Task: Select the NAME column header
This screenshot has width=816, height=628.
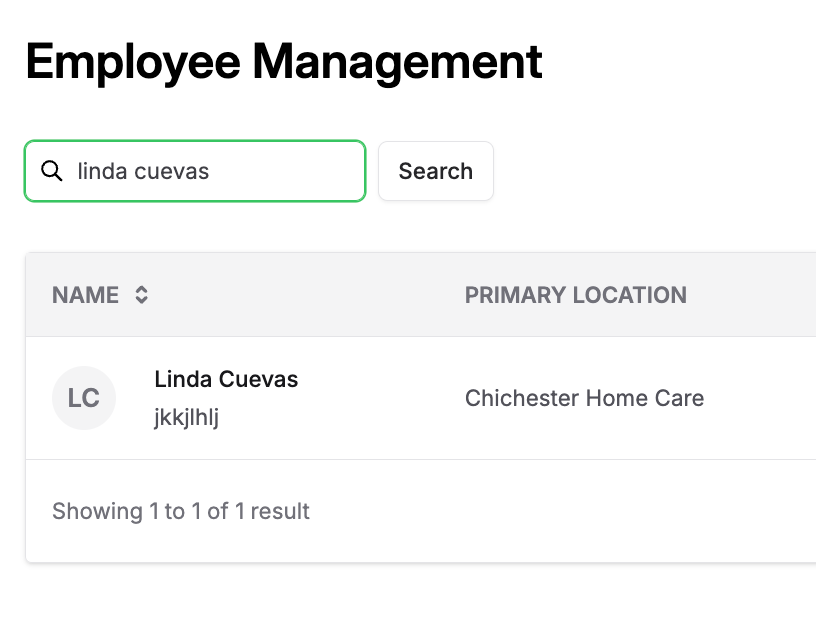Action: (83, 295)
